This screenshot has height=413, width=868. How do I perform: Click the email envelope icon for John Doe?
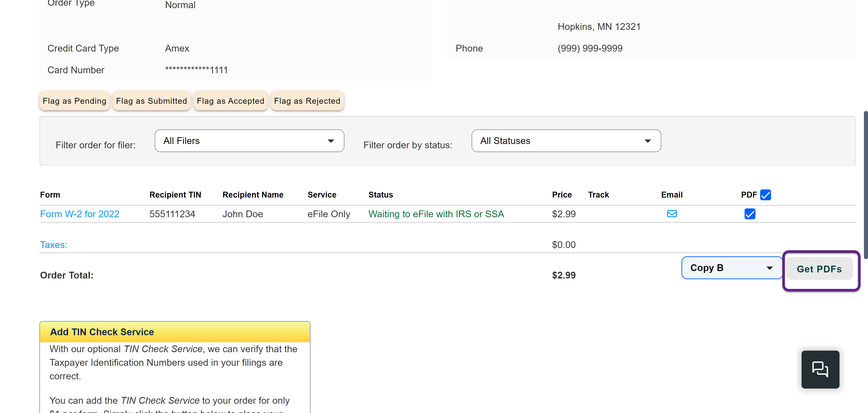[x=672, y=214]
